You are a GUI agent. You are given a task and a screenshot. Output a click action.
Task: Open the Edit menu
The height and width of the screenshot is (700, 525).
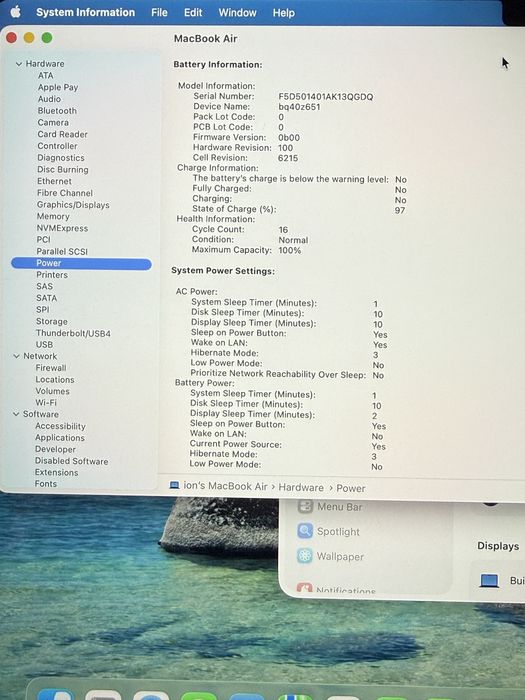click(193, 12)
